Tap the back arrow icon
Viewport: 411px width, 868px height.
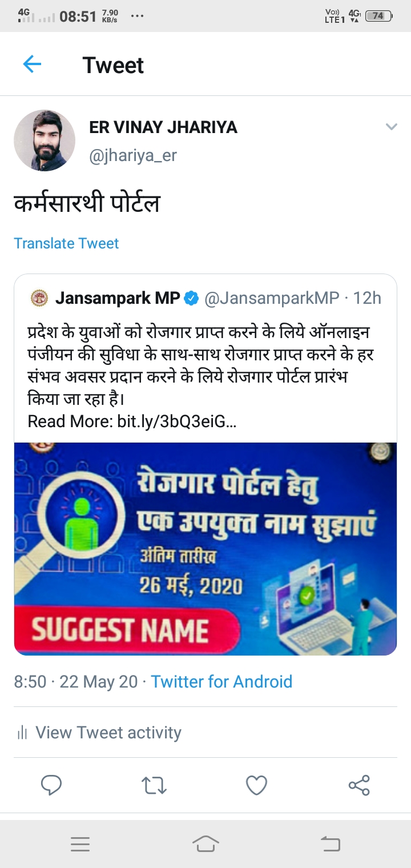pyautogui.click(x=32, y=64)
